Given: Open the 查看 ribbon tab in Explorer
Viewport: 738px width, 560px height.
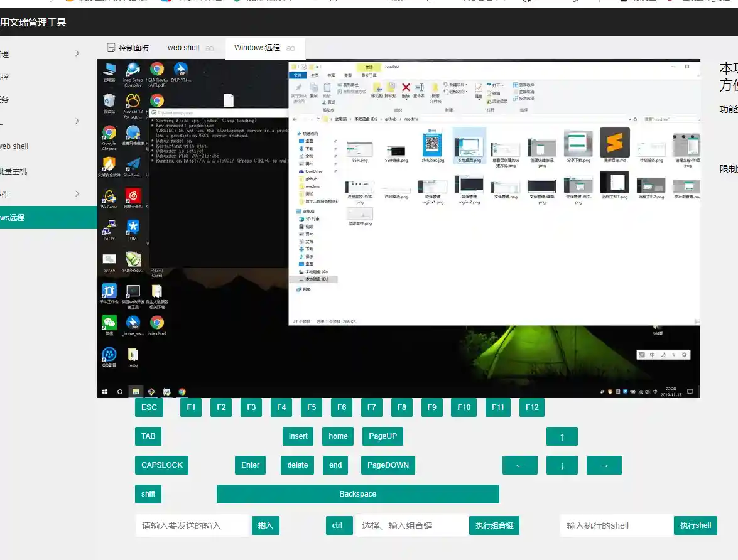Looking at the screenshot, I should point(348,75).
